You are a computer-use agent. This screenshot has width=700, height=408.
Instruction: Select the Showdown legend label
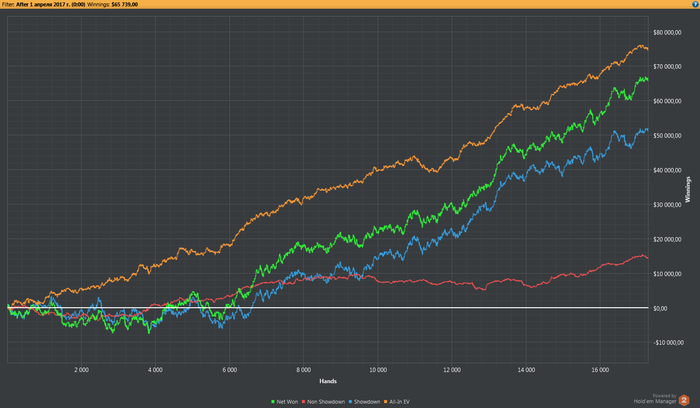tap(367, 402)
